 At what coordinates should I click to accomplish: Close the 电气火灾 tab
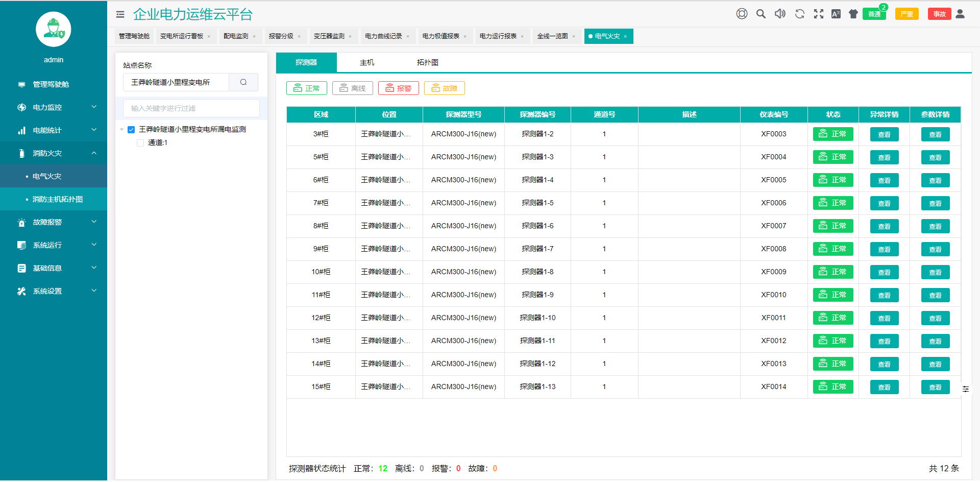click(625, 36)
